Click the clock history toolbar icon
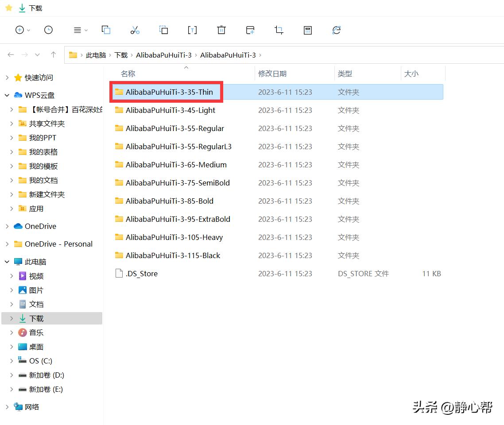504x425 pixels. click(49, 30)
